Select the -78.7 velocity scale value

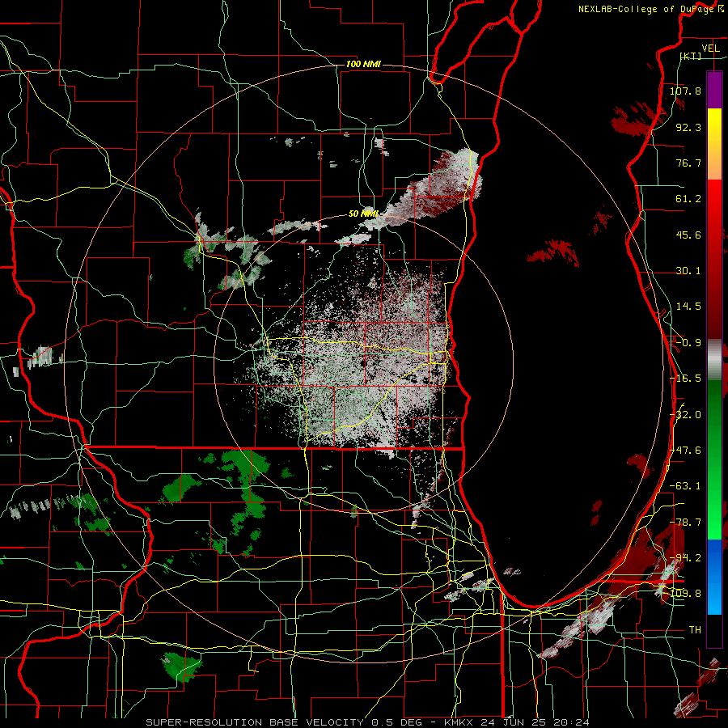pos(685,523)
